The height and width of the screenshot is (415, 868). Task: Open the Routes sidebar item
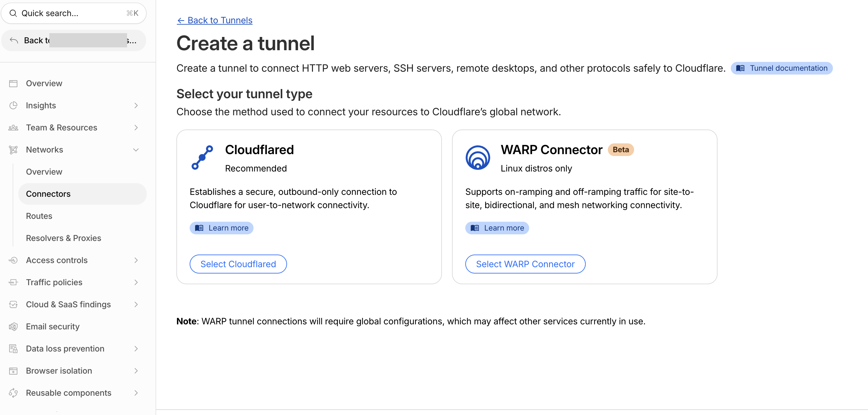[x=83, y=216]
